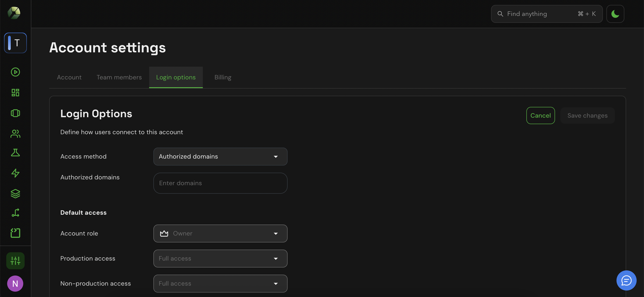Click the Cancel button
The width and height of the screenshot is (644, 297).
tap(540, 115)
